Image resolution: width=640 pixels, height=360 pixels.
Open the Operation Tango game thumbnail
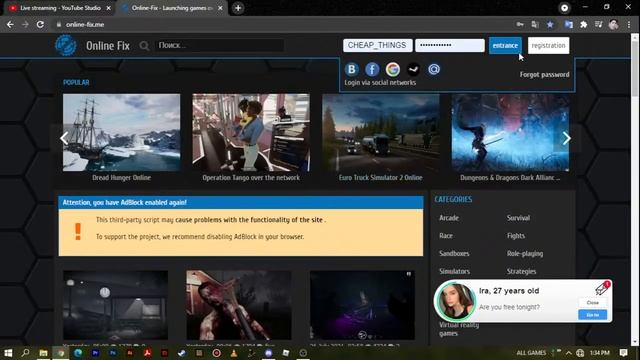click(251, 132)
